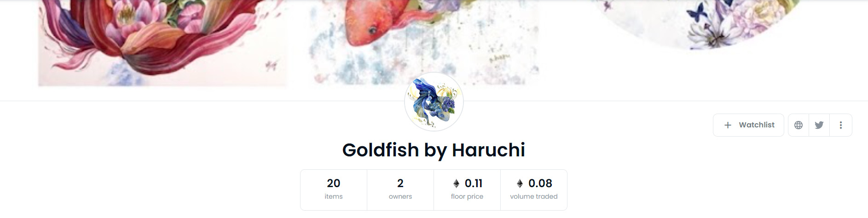Click the plus icon beside Watchlist

[x=728, y=125]
